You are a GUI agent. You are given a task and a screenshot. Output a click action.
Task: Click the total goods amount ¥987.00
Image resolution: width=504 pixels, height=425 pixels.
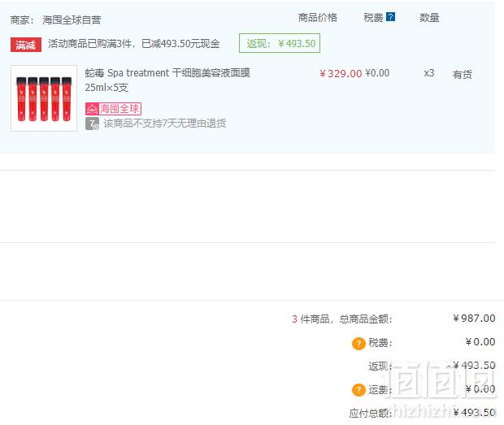tap(474, 319)
